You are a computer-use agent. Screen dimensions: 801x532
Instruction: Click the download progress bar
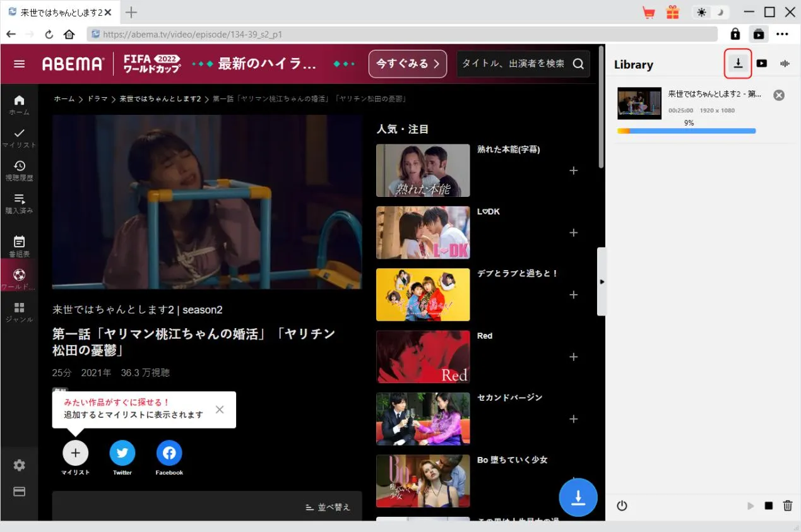686,131
